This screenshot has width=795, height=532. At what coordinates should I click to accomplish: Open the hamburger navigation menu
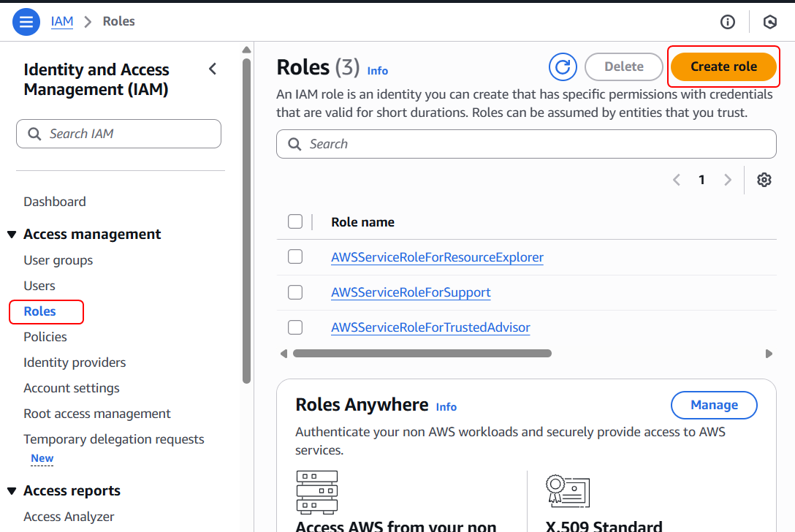[26, 22]
